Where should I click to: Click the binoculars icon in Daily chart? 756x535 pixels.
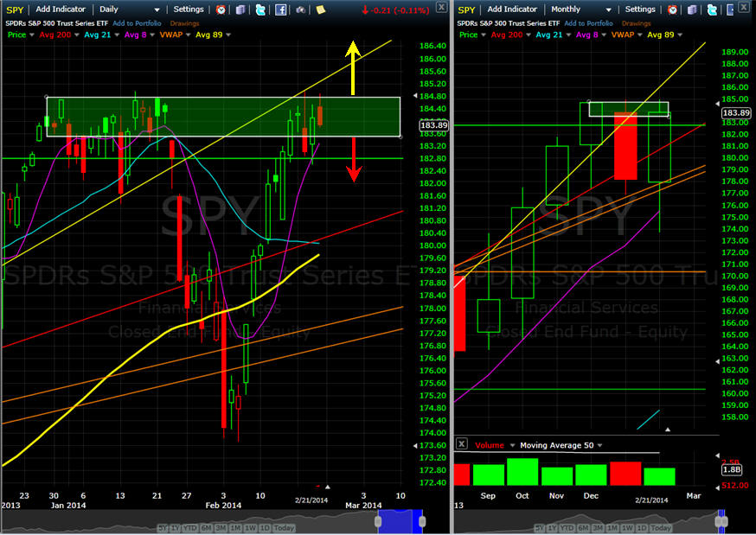point(300,10)
